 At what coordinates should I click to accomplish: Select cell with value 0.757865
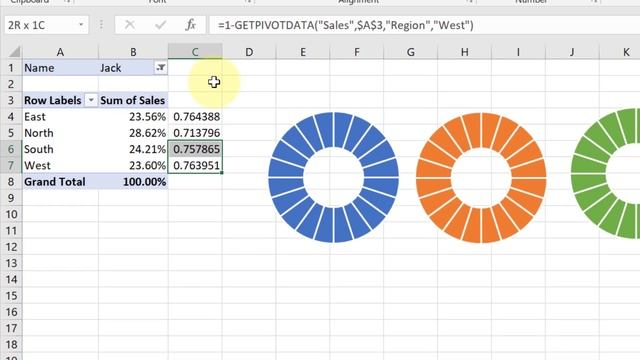tap(195, 149)
